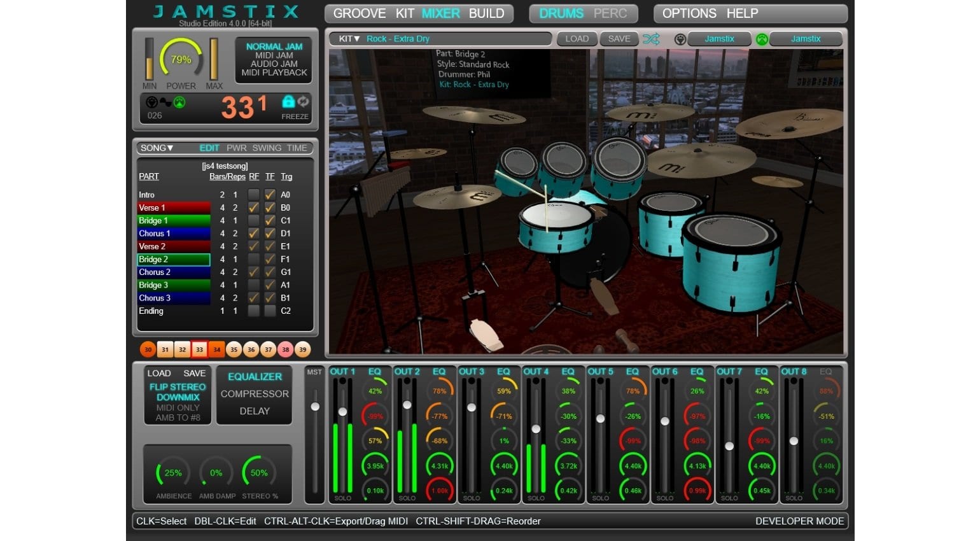Screen dimensions: 980x541
Task: Switch to the BUILD tab
Action: point(486,13)
